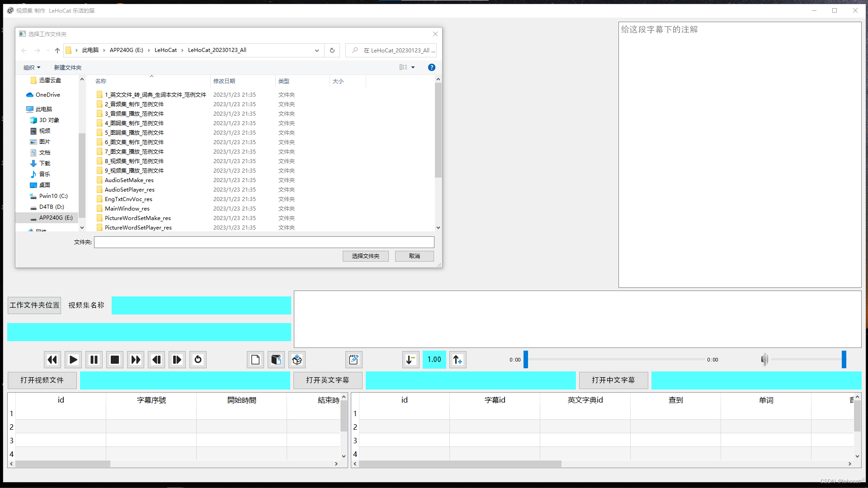Screen dimensions: 868x488
Task: Open the 组织 dropdown menu
Action: tap(32, 67)
